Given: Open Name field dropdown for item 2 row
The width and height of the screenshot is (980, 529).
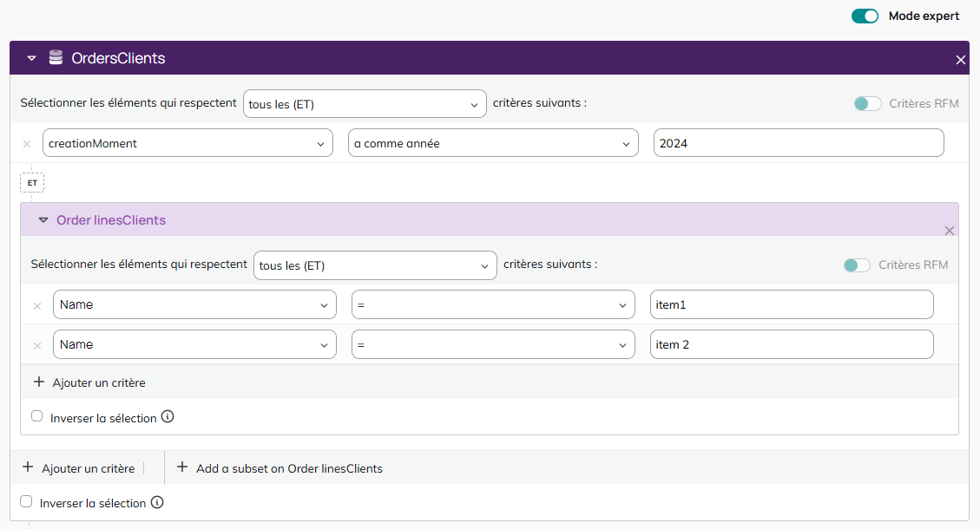Looking at the screenshot, I should (195, 345).
